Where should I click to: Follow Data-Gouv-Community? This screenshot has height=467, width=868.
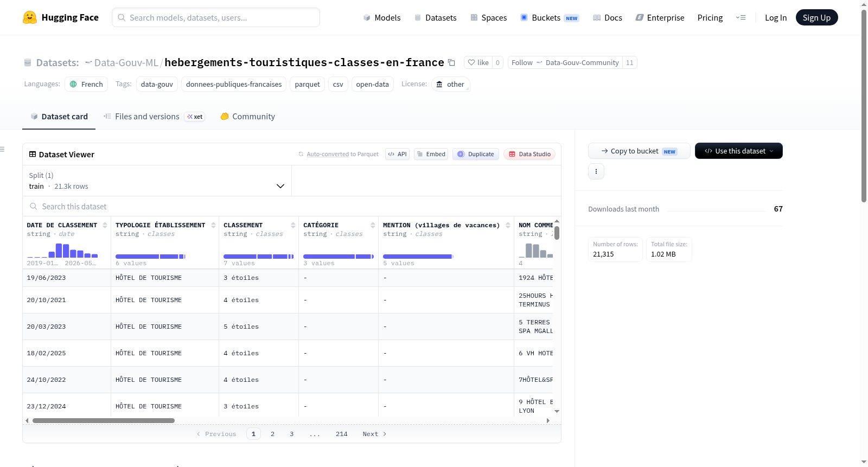pyautogui.click(x=565, y=62)
